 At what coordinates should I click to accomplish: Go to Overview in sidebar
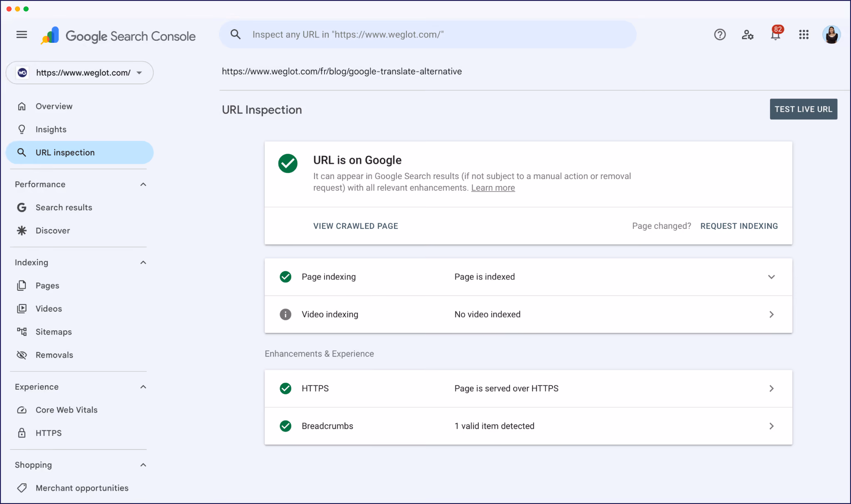point(80,106)
